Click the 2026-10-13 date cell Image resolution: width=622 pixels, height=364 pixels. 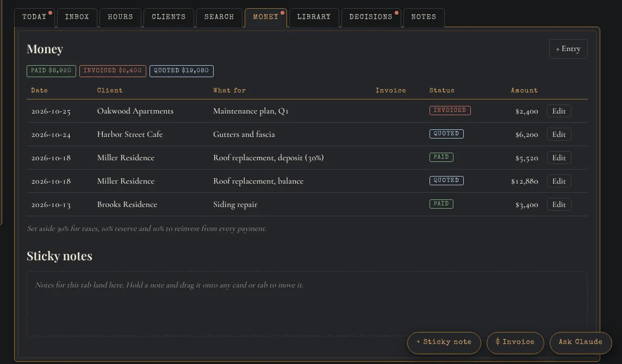(x=51, y=205)
